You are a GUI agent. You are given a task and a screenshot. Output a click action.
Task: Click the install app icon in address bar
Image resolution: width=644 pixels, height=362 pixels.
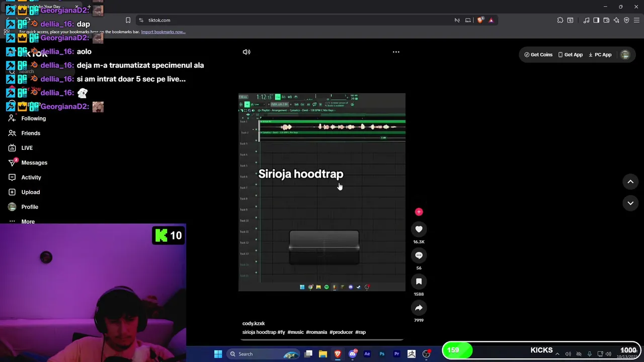coord(468,20)
